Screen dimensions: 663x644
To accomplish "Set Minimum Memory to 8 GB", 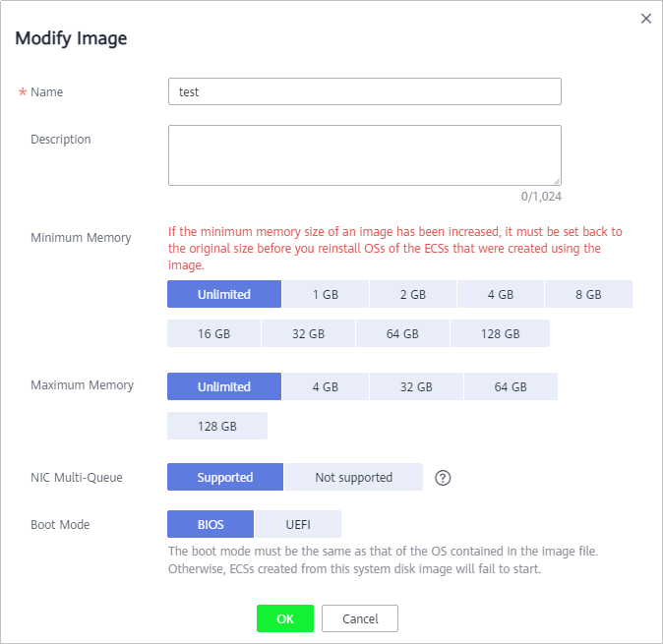I will coord(588,294).
